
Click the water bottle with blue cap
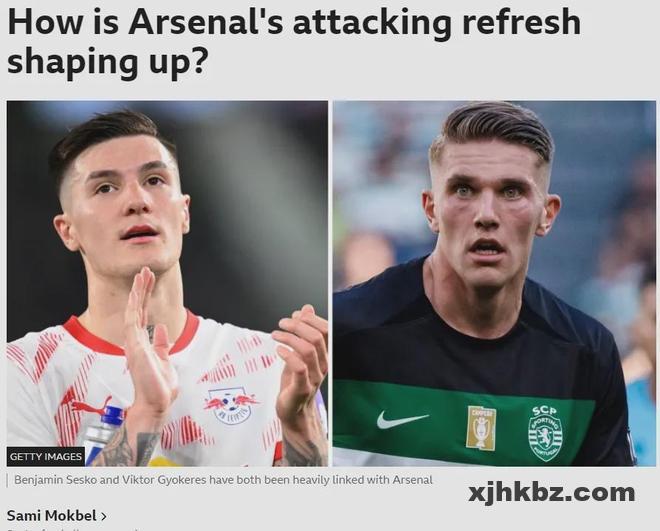pyautogui.click(x=103, y=435)
